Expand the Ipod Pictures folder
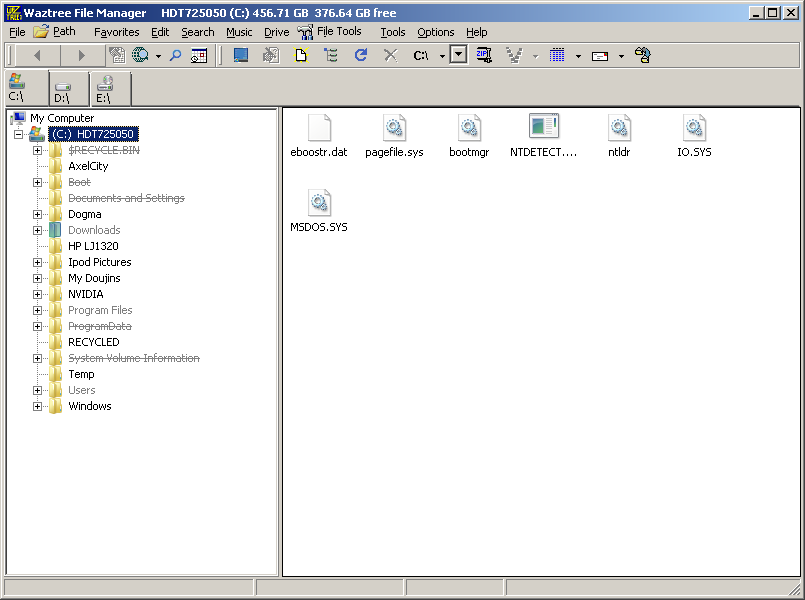The width and height of the screenshot is (805, 600). point(37,262)
